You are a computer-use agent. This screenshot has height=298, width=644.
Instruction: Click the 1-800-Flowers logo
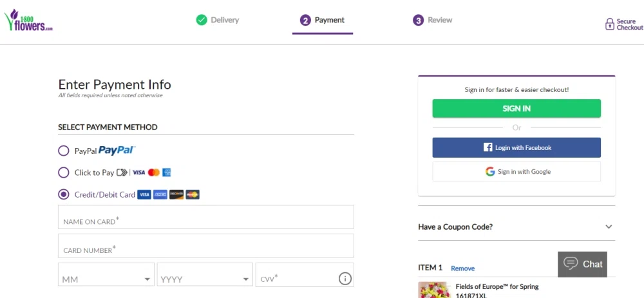pyautogui.click(x=28, y=21)
